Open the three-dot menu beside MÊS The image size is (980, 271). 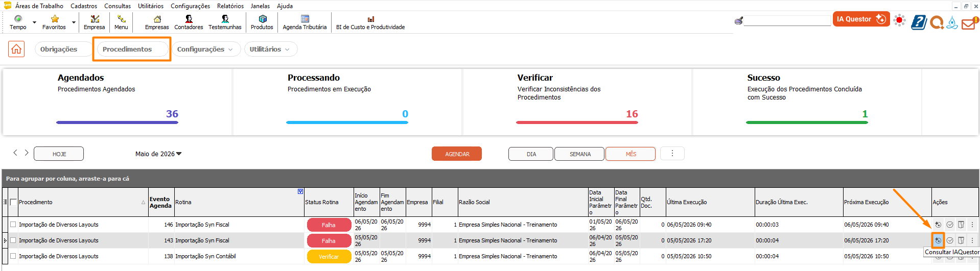pyautogui.click(x=672, y=153)
